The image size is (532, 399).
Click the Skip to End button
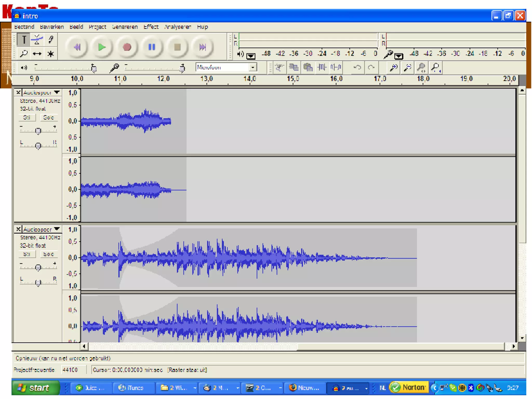pos(203,47)
